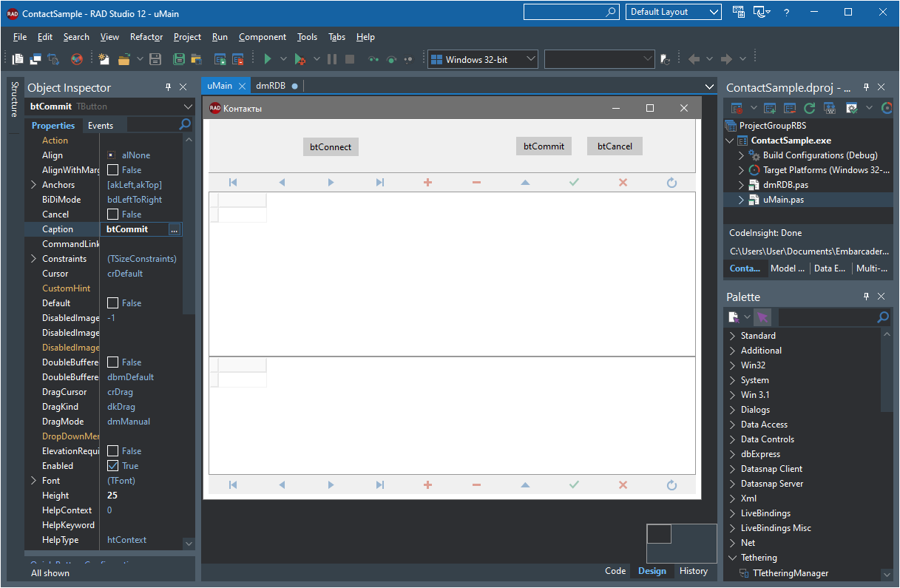Expand the Constraints property
The height and width of the screenshot is (588, 900).
click(33, 259)
